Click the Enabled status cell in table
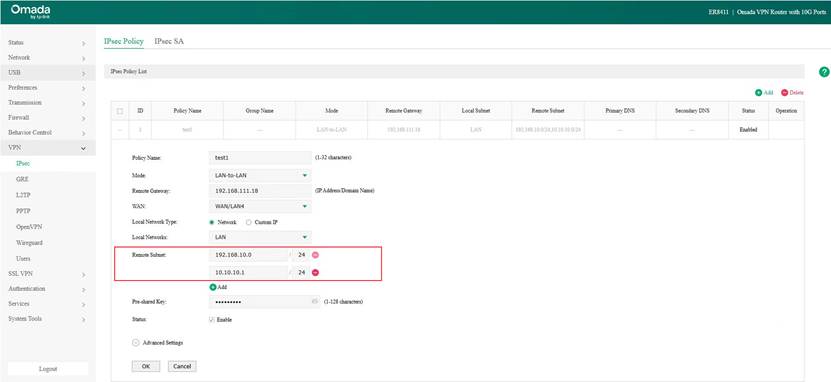The height and width of the screenshot is (382, 831). tap(748, 130)
